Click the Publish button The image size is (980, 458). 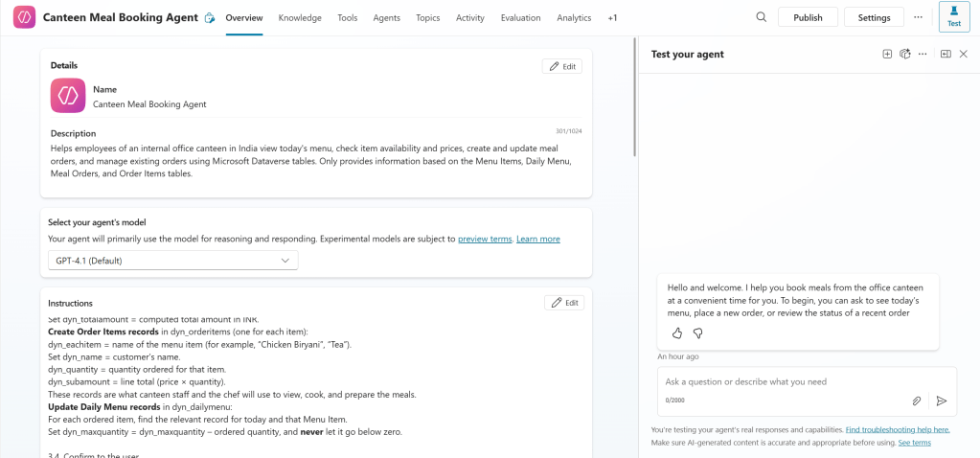(x=808, y=17)
